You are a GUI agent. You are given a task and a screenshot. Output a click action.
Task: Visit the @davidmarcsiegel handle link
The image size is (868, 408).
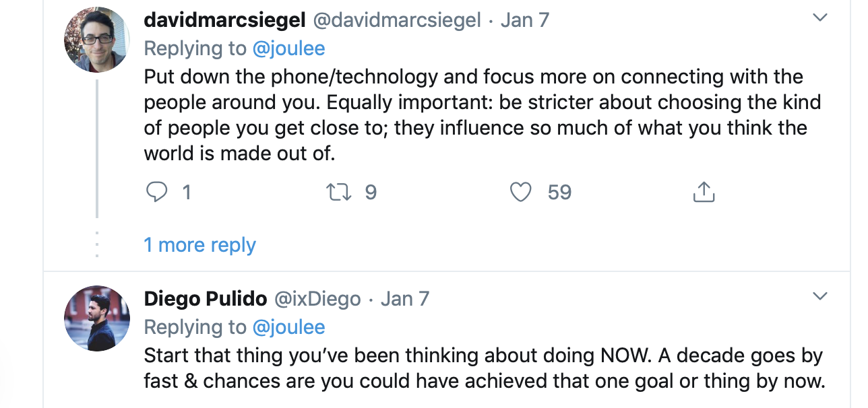click(397, 20)
